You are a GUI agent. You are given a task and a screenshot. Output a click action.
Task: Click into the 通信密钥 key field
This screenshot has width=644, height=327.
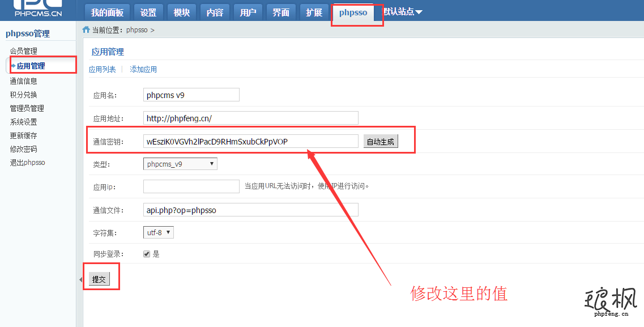(251, 141)
